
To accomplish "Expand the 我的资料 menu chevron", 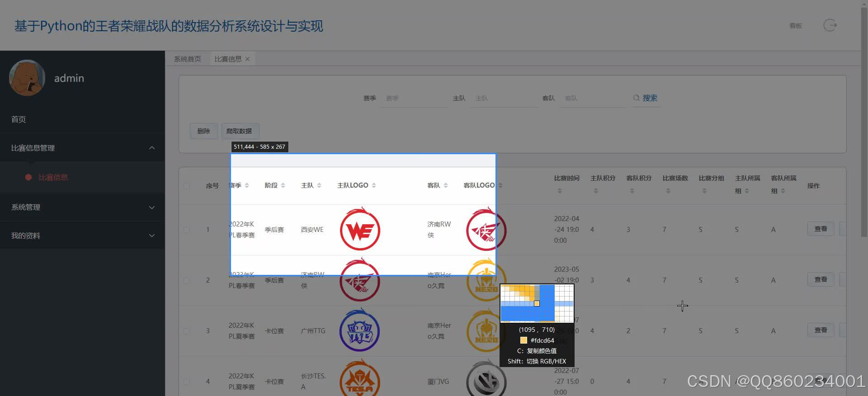I will 152,236.
